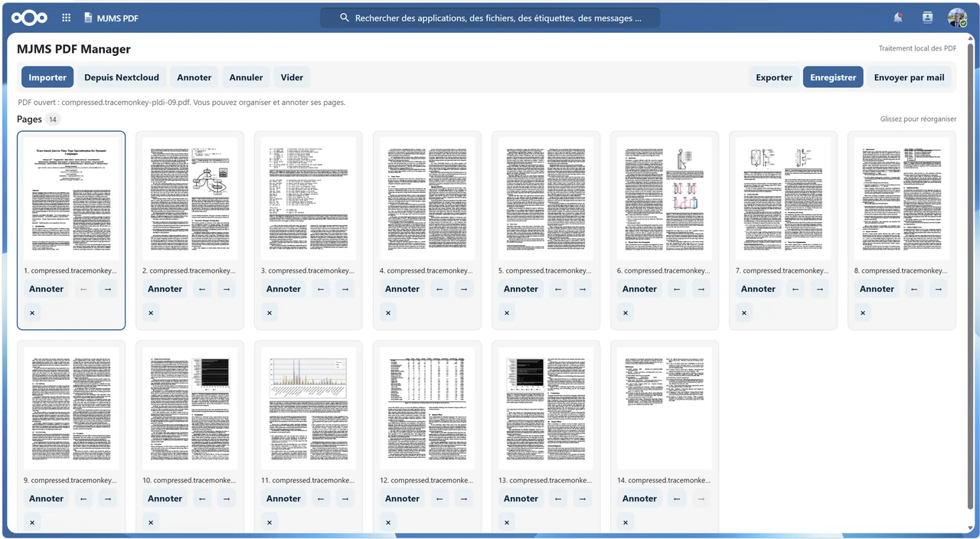Screen dimensions: 980x539
Task: Remove page 9 using × icon
Action: pyautogui.click(x=32, y=522)
